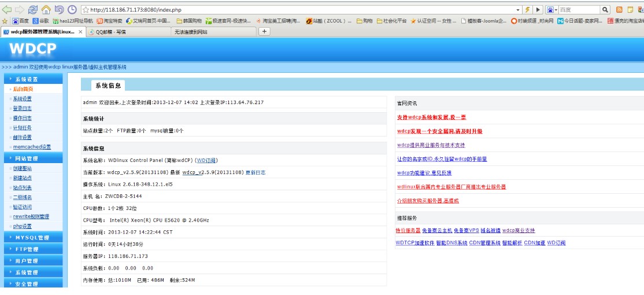This screenshot has height=295, width=644.
Task: Open 登录日志 in sidebar
Action: (x=22, y=109)
